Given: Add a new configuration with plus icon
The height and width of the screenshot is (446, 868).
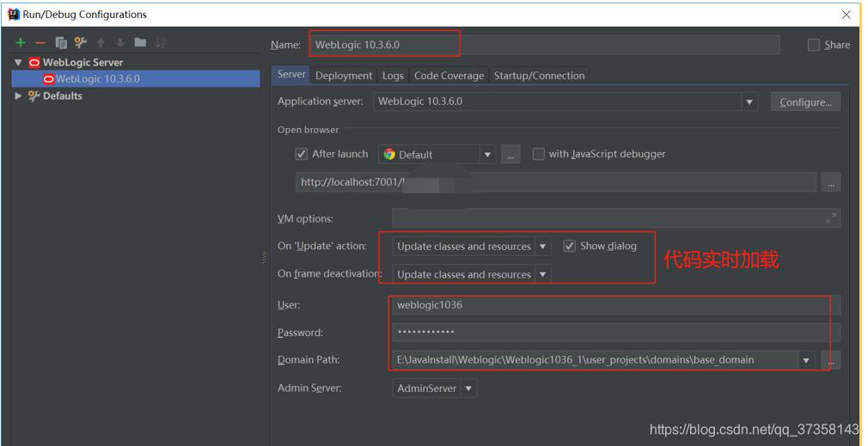Looking at the screenshot, I should 21,43.
